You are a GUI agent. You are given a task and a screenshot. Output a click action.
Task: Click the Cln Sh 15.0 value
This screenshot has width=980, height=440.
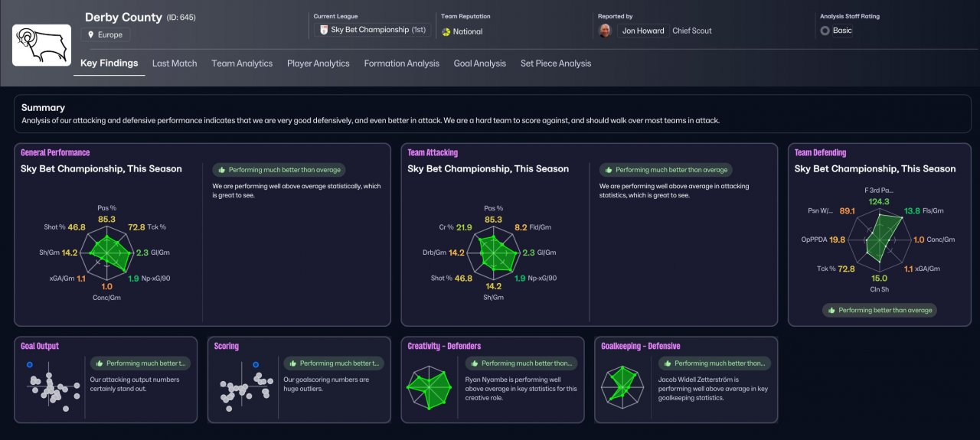click(879, 278)
